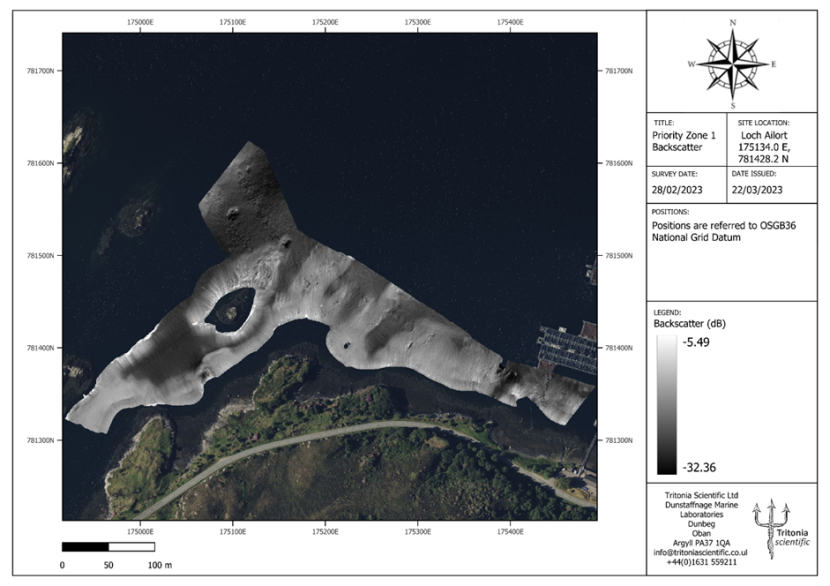Click the fish farm pens on the map

coord(567,348)
